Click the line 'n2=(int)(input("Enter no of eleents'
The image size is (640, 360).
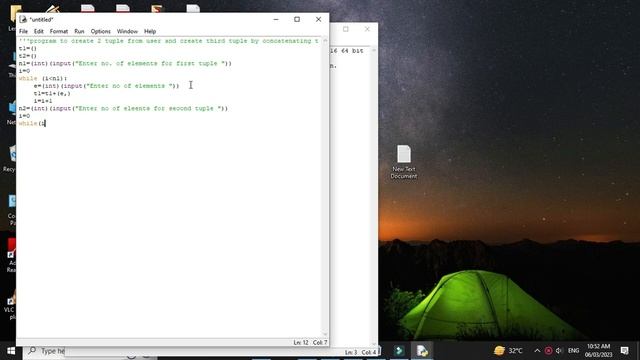pos(123,109)
